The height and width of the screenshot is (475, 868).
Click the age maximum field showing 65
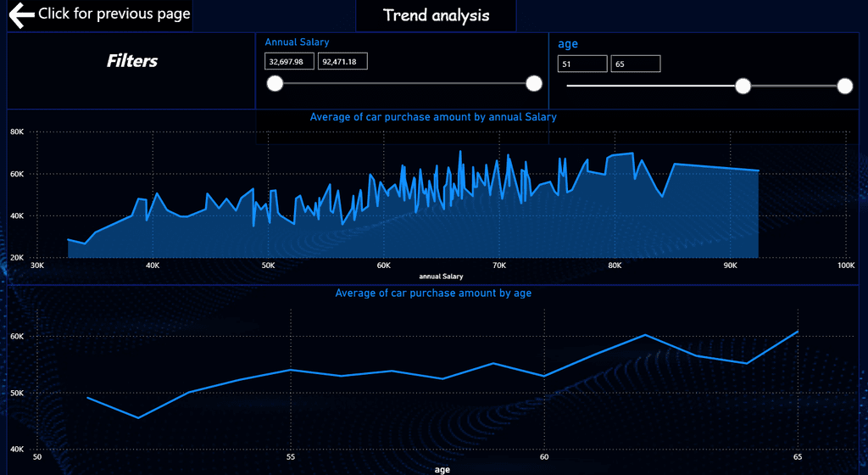pos(636,64)
